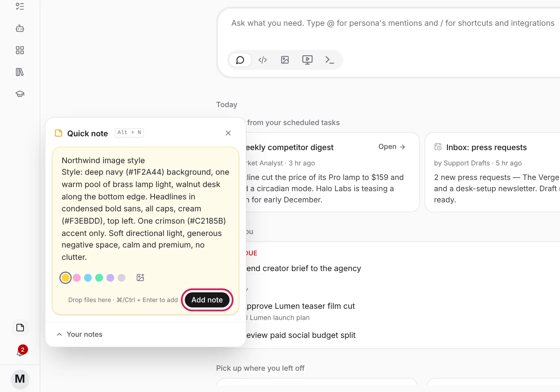Click the Quick note page icon
The image size is (560, 392).
click(59, 133)
